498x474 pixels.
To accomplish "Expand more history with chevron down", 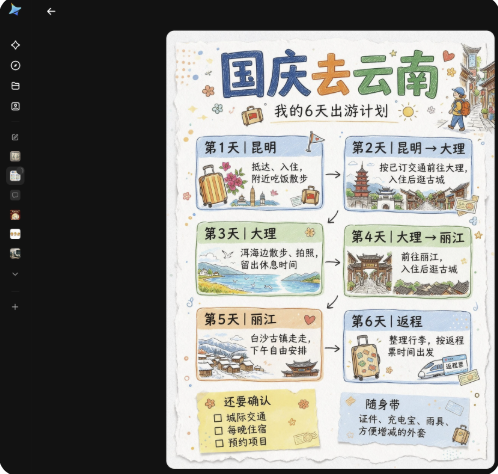I will click(15, 274).
